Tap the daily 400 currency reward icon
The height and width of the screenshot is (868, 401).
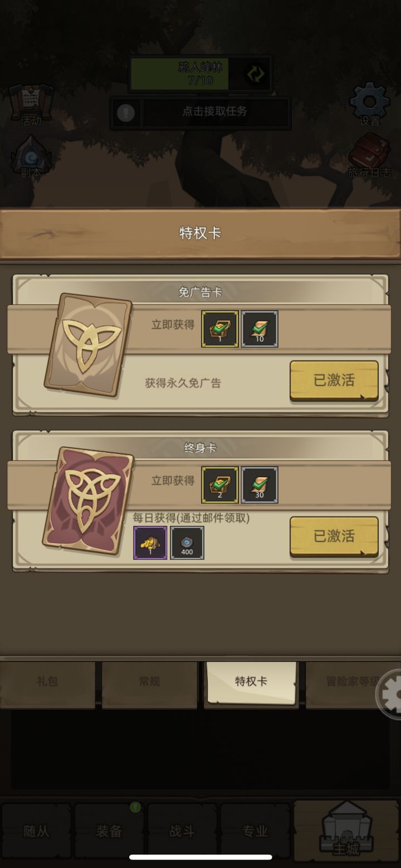click(x=187, y=543)
